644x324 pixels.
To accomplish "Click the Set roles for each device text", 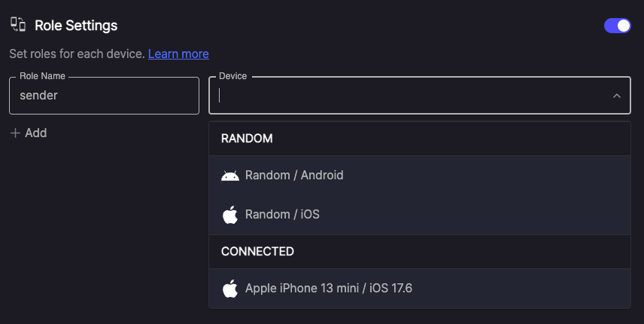I will [77, 53].
